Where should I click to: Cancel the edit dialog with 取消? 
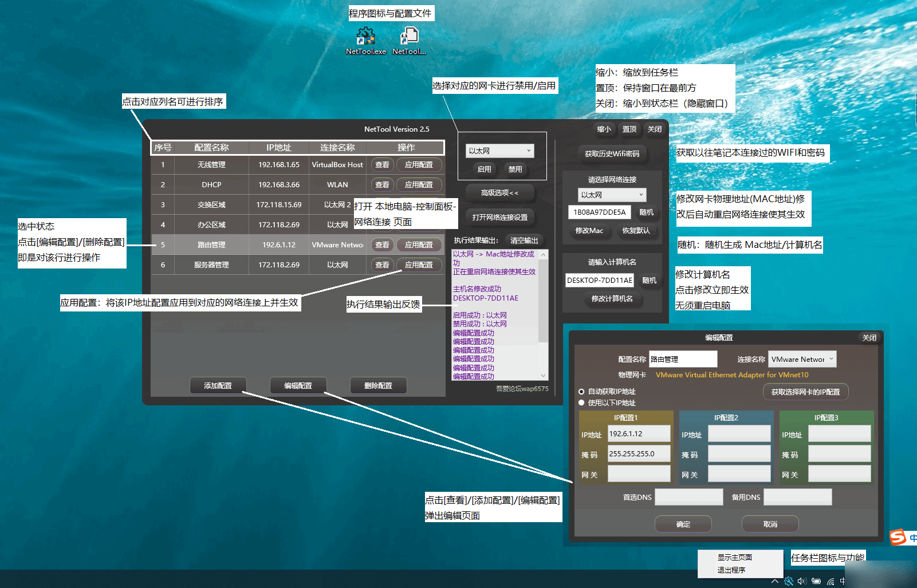(x=770, y=524)
